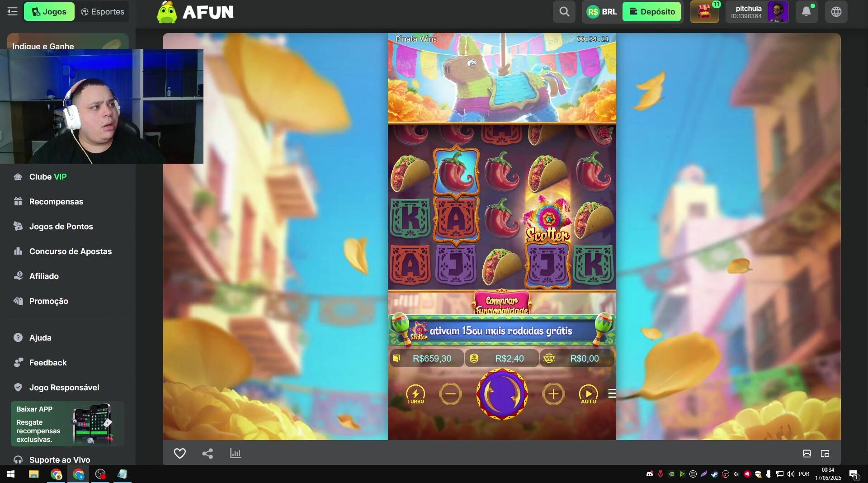The image size is (868, 483).
Task: Open Discord in system tray
Action: tap(650, 474)
